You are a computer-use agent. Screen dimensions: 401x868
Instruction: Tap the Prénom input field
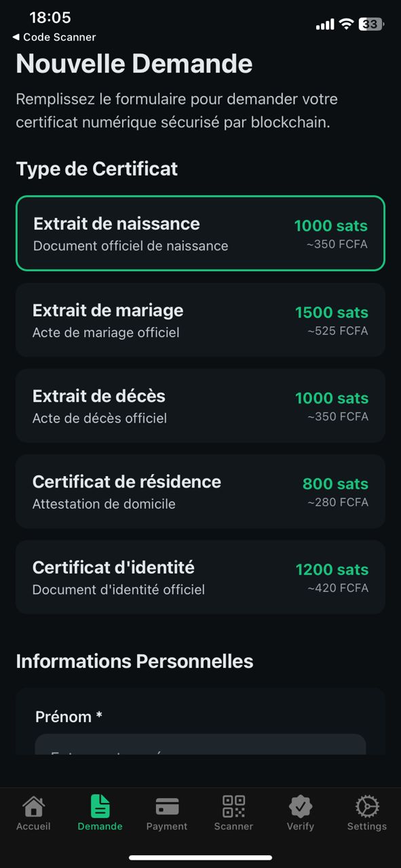[200, 744]
